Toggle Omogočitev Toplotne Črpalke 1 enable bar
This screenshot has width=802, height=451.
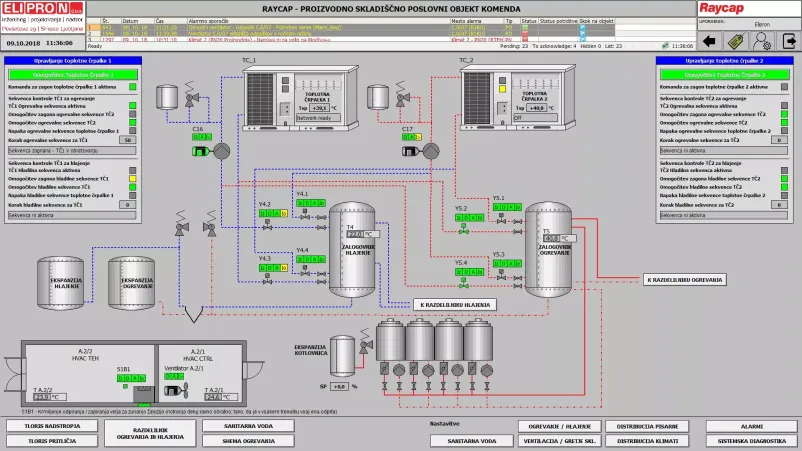click(76, 74)
